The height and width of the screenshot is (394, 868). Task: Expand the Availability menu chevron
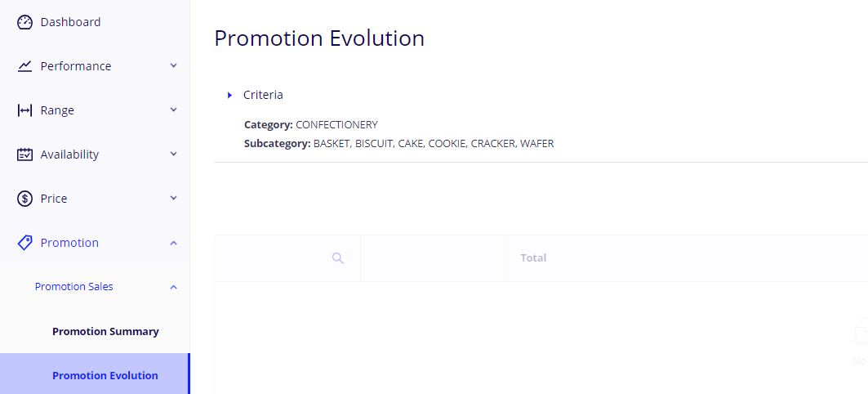click(173, 154)
